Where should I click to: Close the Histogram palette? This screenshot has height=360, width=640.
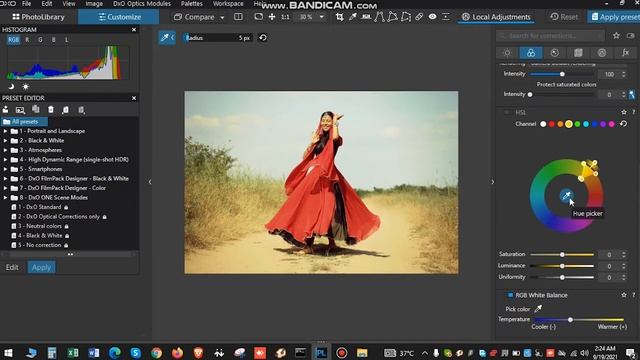pyautogui.click(x=134, y=30)
